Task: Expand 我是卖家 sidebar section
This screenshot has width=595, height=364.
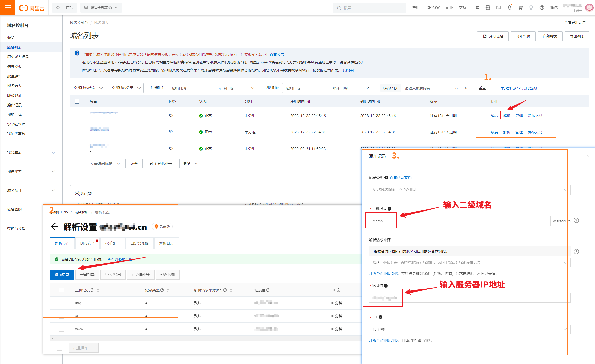Action: (31, 153)
